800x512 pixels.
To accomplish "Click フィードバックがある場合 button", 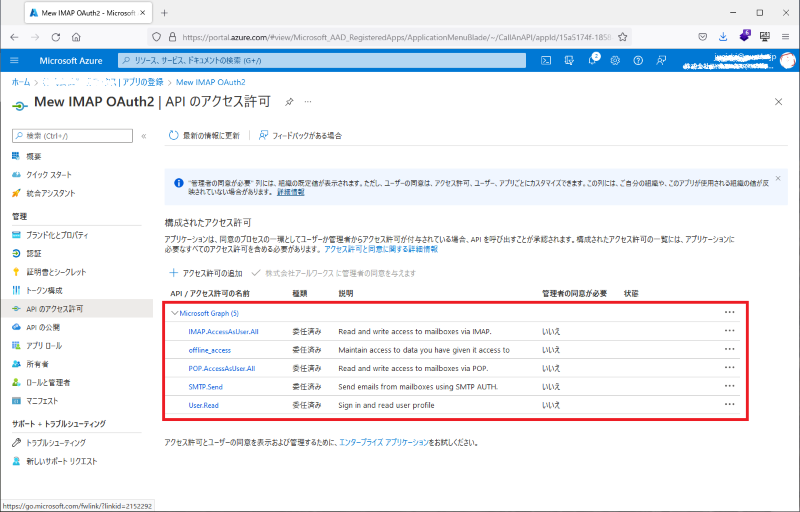I will pos(300,135).
